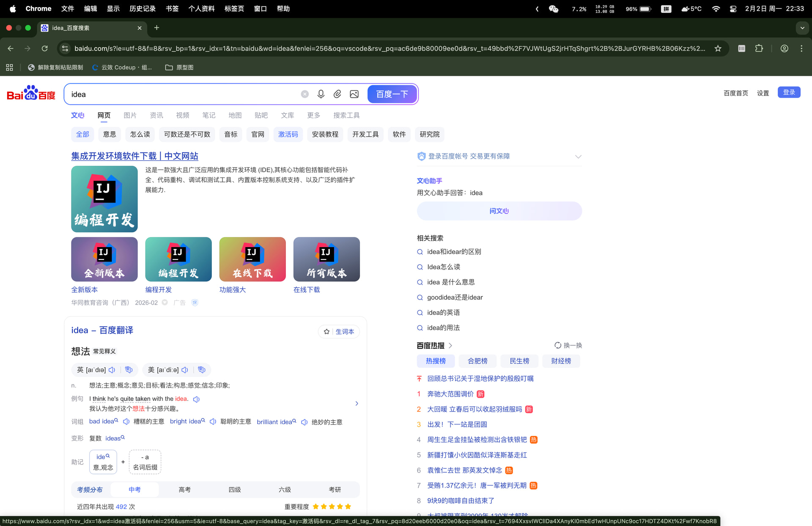Viewport: 812px width, 526px height.
Task: Play British pronunciation speaker icon
Action: click(112, 370)
